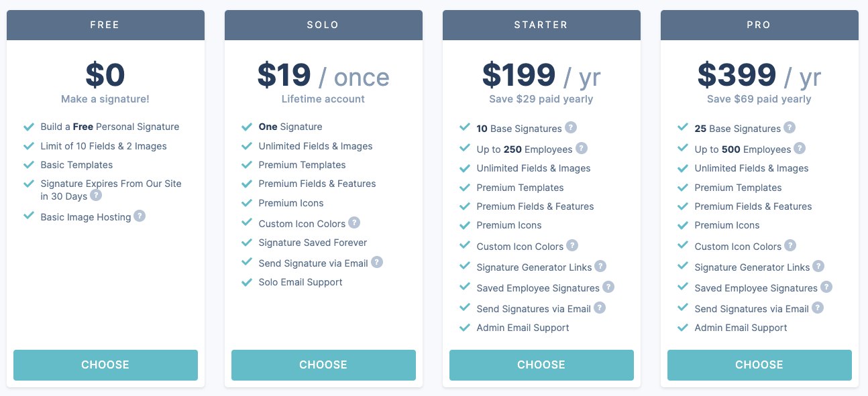Choose the Free plan

coord(105,365)
